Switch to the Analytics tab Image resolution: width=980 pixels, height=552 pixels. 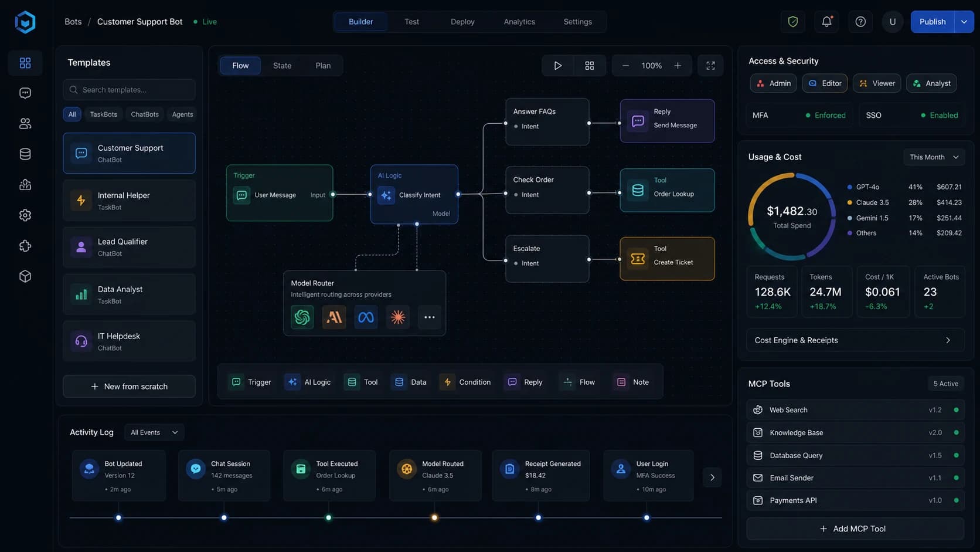click(x=519, y=22)
